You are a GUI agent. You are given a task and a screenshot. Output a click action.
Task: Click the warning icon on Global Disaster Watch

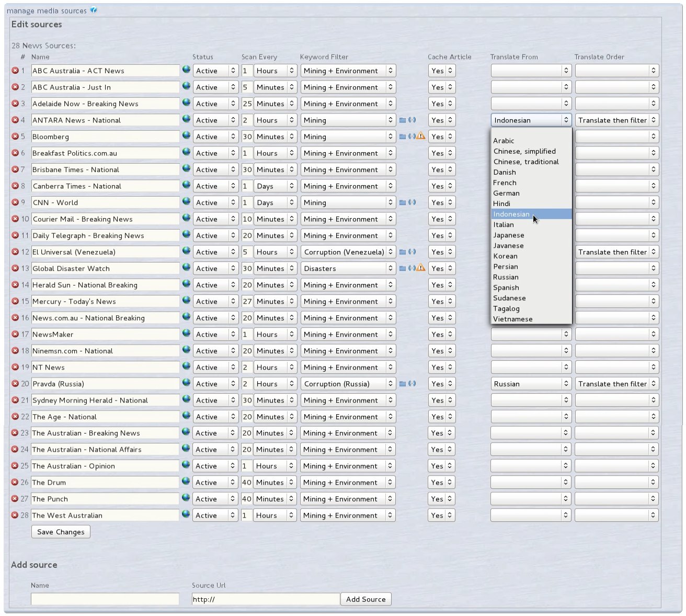pos(421,268)
